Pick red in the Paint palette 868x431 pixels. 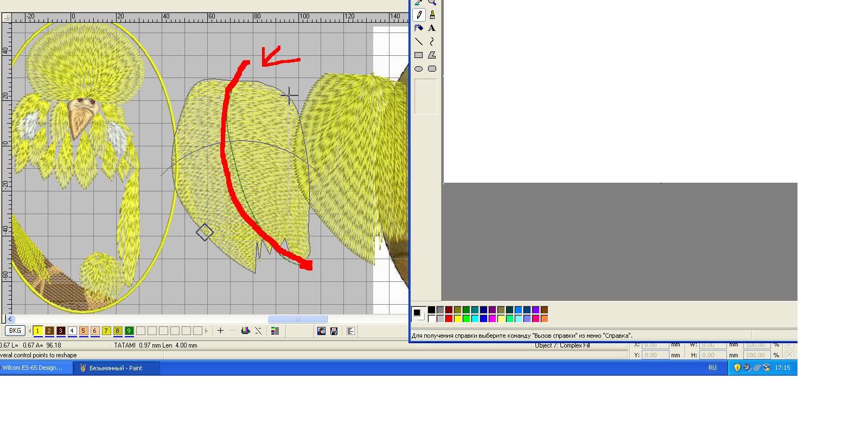point(449,319)
